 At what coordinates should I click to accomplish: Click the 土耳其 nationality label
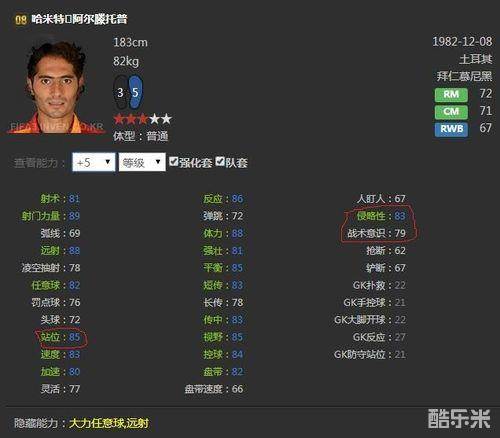476,59
